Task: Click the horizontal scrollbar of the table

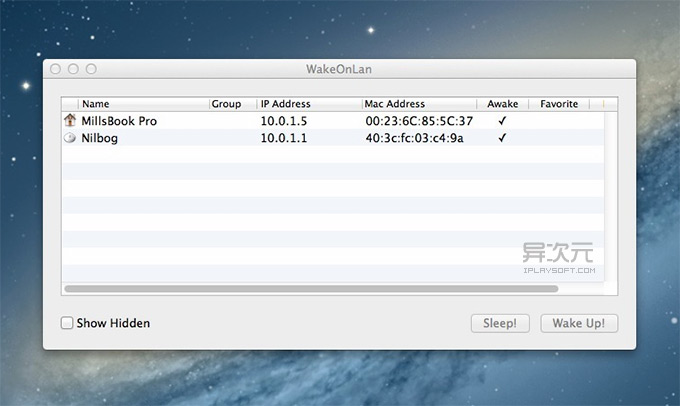Action: pos(311,288)
